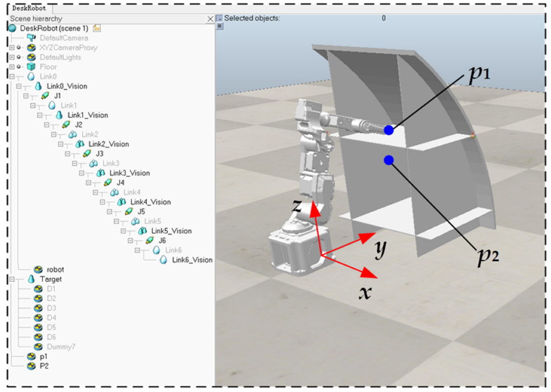Select Link1 in the hierarchy
This screenshot has width=551, height=392.
(69, 105)
